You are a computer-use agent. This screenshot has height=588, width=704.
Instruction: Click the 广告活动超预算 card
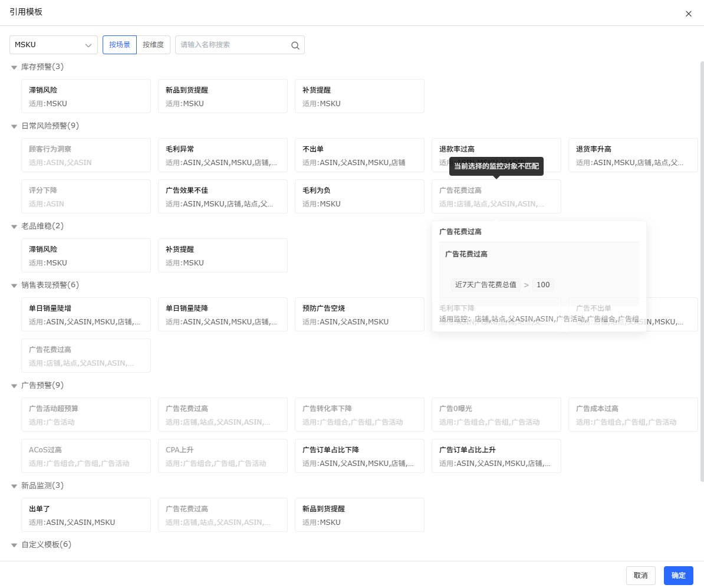(x=85, y=414)
